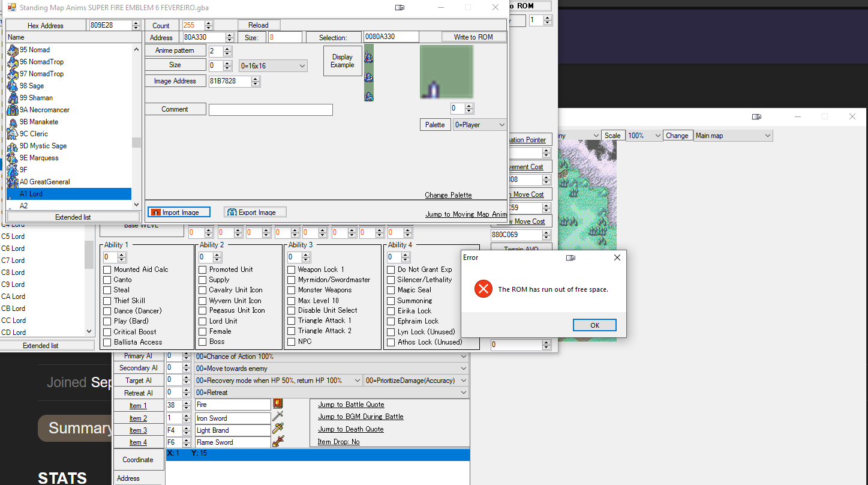Open the PrioritizeDamage(Accuracy) dropdown
This screenshot has width=868, height=485.
[x=416, y=381]
